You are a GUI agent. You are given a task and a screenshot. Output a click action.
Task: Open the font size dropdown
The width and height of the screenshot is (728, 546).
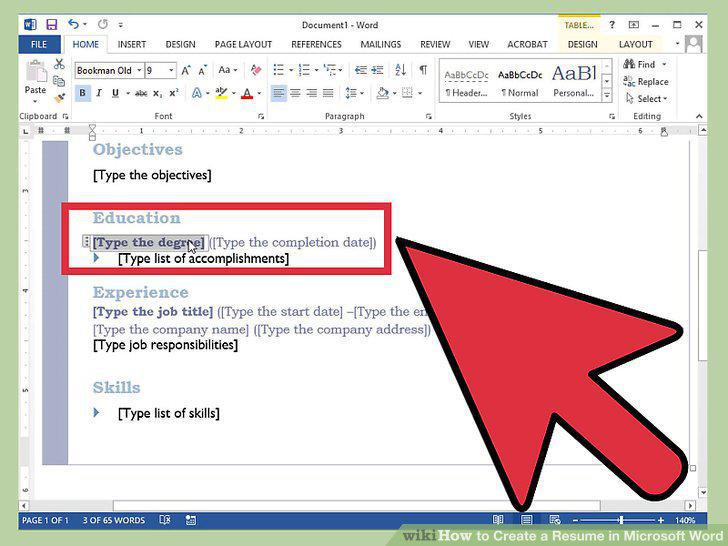point(171,70)
